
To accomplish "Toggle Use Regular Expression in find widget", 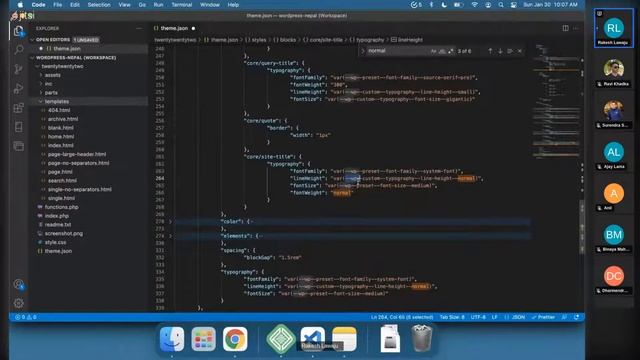I will click(x=451, y=51).
